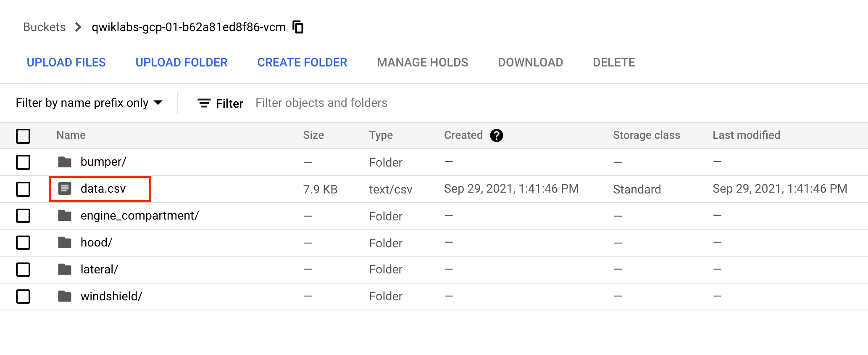This screenshot has height=355, width=868.
Task: Go back to Buckets breadcrumb
Action: 45,27
